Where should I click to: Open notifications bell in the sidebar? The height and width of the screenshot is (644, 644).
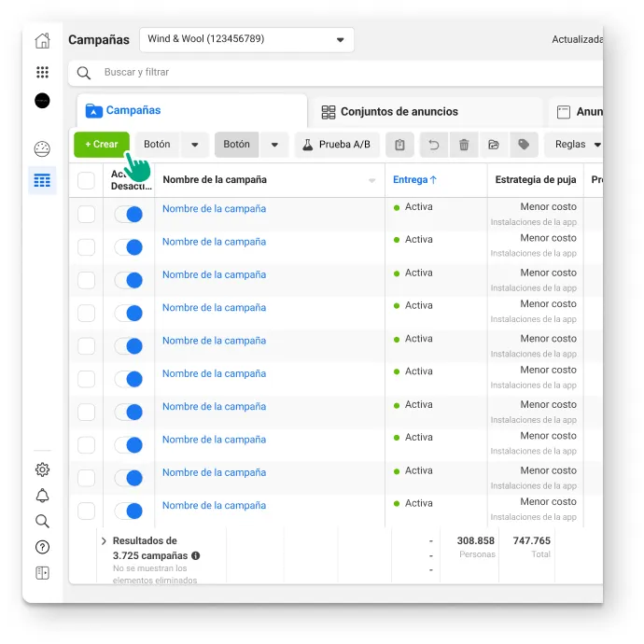tap(42, 496)
